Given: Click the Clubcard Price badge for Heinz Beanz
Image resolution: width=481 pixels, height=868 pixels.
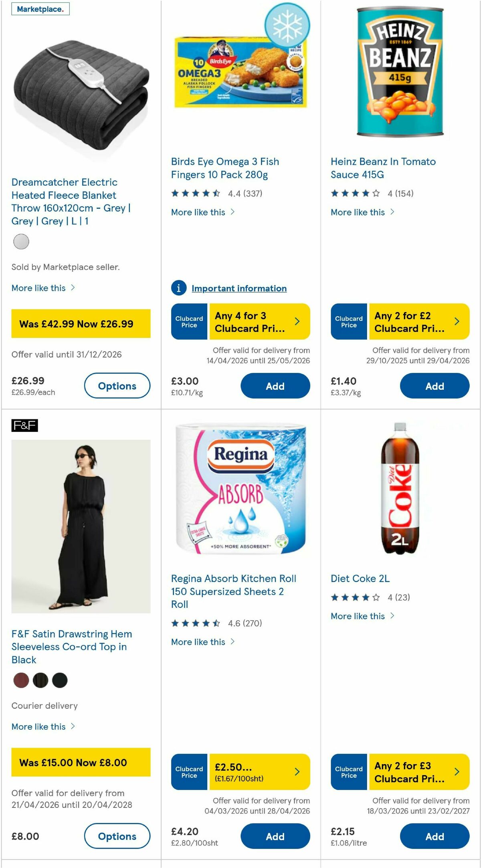Looking at the screenshot, I should click(348, 321).
